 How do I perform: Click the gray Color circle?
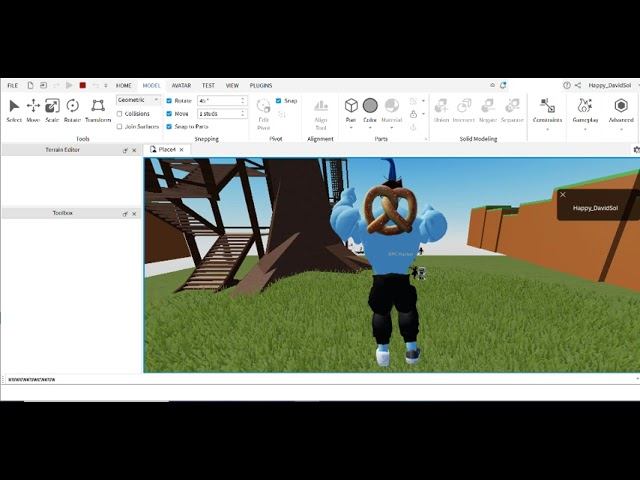click(x=370, y=105)
